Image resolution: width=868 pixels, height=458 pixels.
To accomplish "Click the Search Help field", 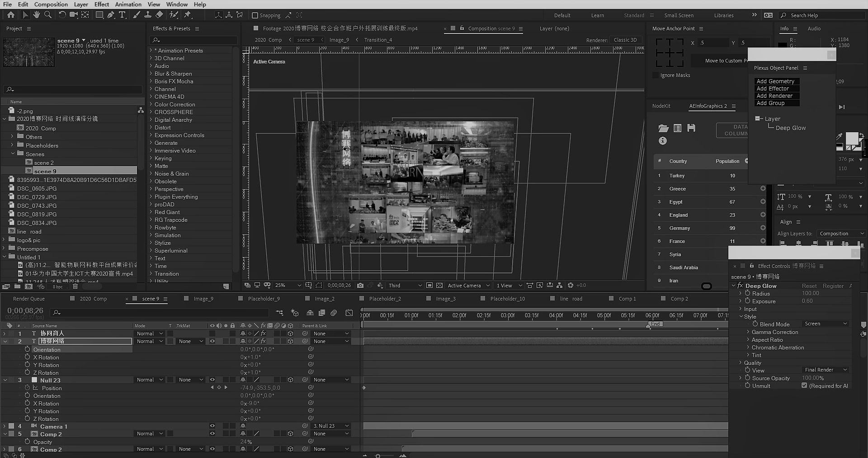I will [822, 15].
